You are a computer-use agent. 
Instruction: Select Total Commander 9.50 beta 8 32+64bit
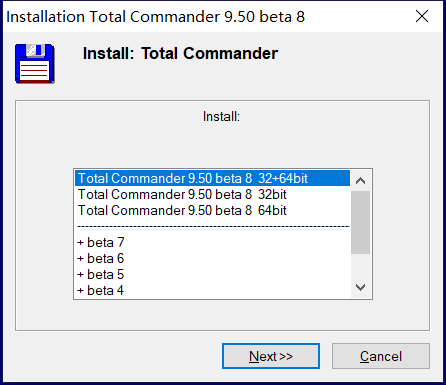(x=213, y=178)
